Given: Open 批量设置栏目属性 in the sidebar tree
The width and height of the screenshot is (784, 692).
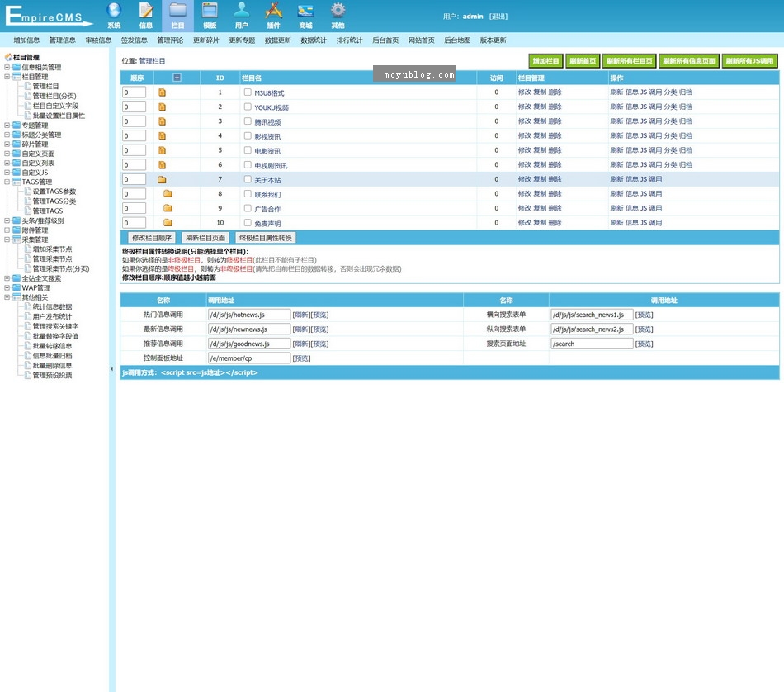Looking at the screenshot, I should [x=59, y=116].
